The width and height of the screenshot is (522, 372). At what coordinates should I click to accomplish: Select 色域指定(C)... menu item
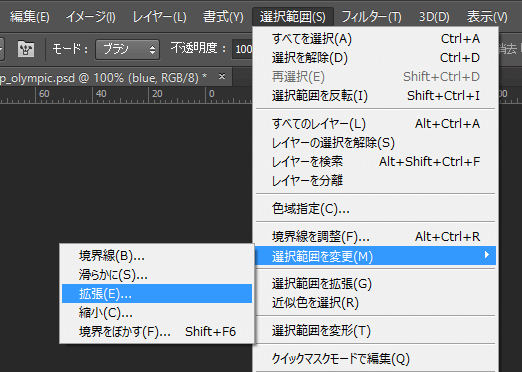pyautogui.click(x=376, y=209)
